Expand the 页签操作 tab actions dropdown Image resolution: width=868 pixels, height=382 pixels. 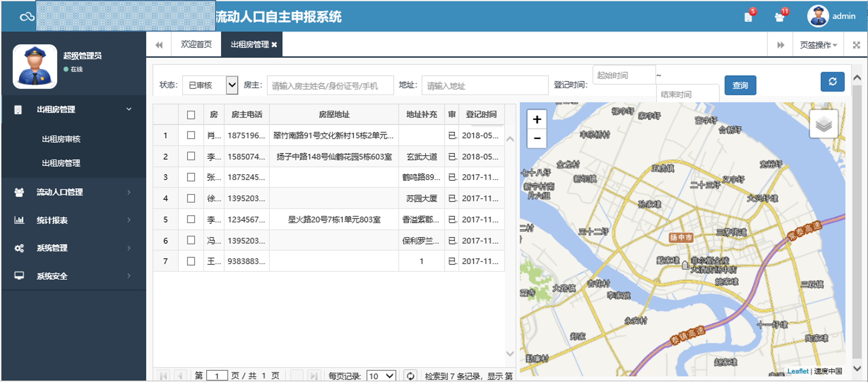pyautogui.click(x=818, y=45)
